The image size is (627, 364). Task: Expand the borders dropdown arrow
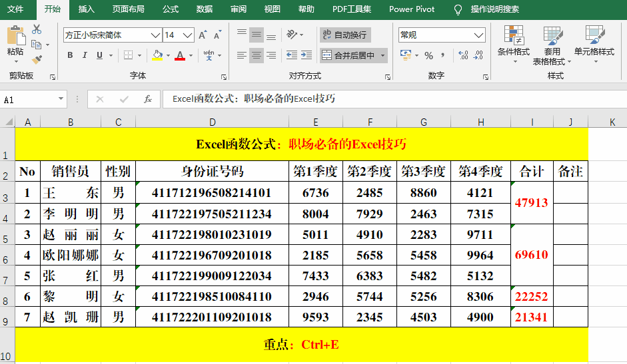coord(139,55)
